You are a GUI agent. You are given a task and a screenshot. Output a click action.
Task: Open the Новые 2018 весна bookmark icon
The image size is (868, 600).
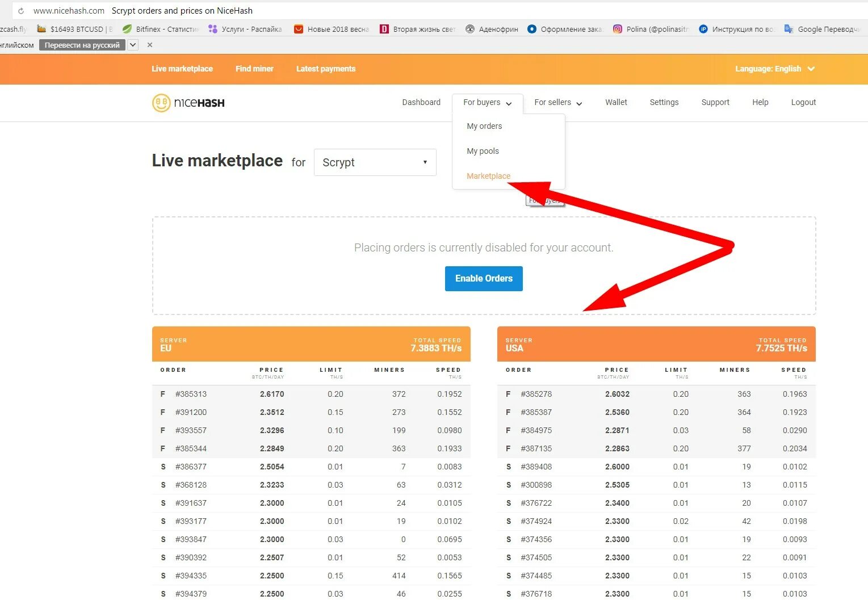coord(299,29)
